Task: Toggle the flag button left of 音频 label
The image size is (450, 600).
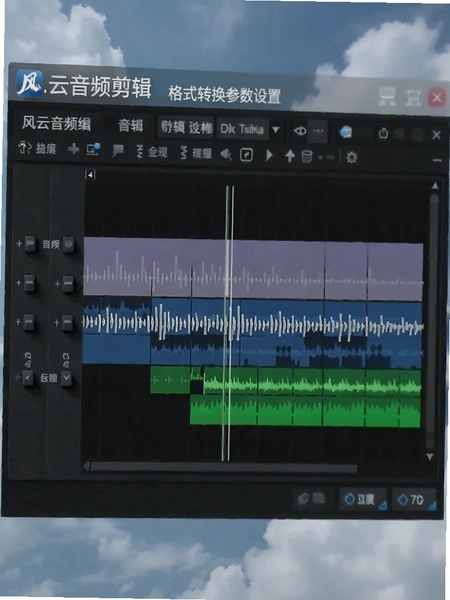Action: tap(30, 243)
